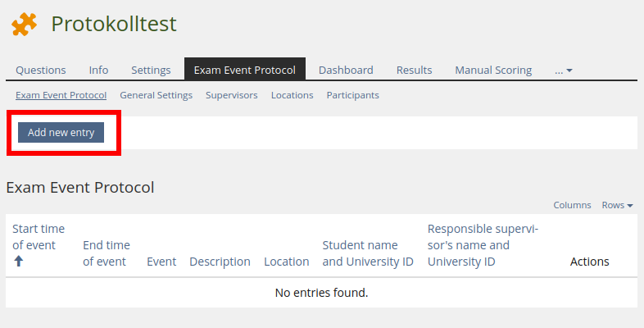The width and height of the screenshot is (644, 328).
Task: Switch to the Results tab
Action: tap(414, 71)
